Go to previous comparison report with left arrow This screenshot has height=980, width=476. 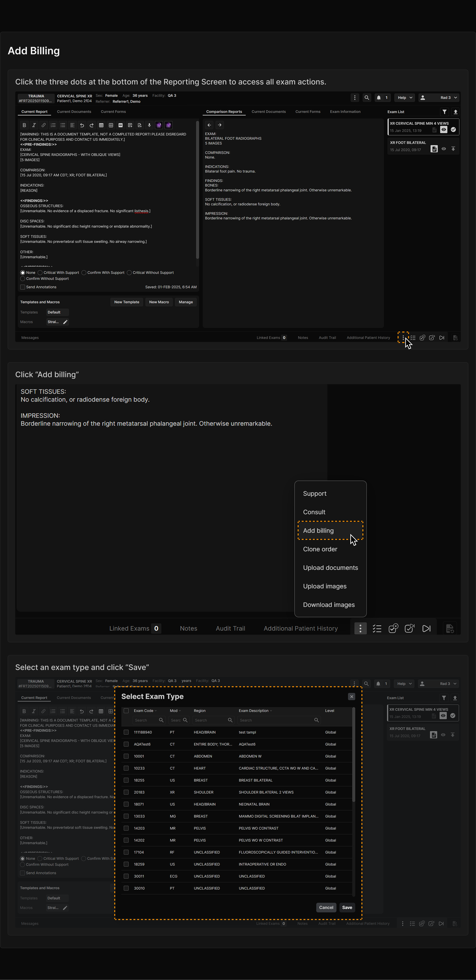209,125
